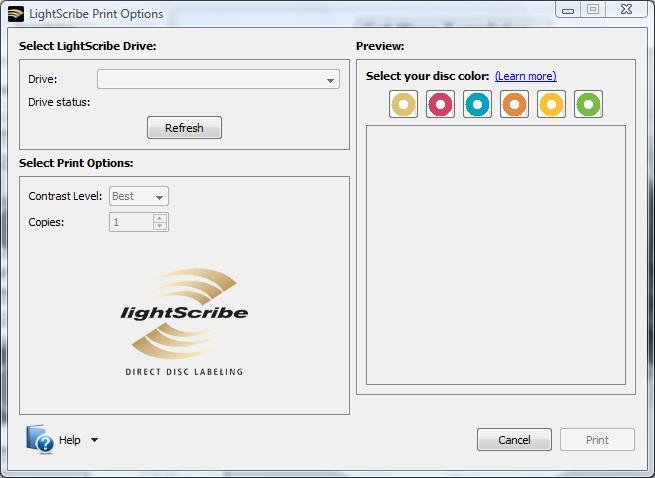Click the Print button
The height and width of the screenshot is (478, 655).
597,440
